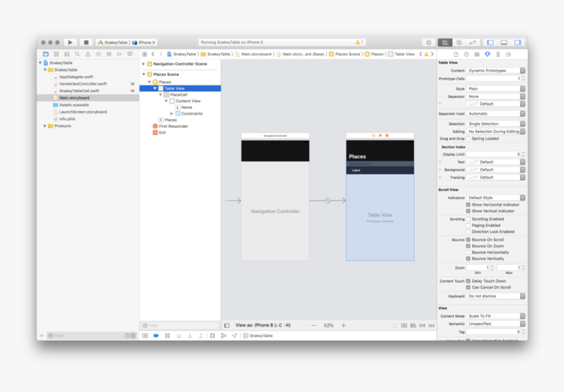Open the Content dropdown, Dynamic Prototypes
This screenshot has width=564, height=392.
coord(496,71)
